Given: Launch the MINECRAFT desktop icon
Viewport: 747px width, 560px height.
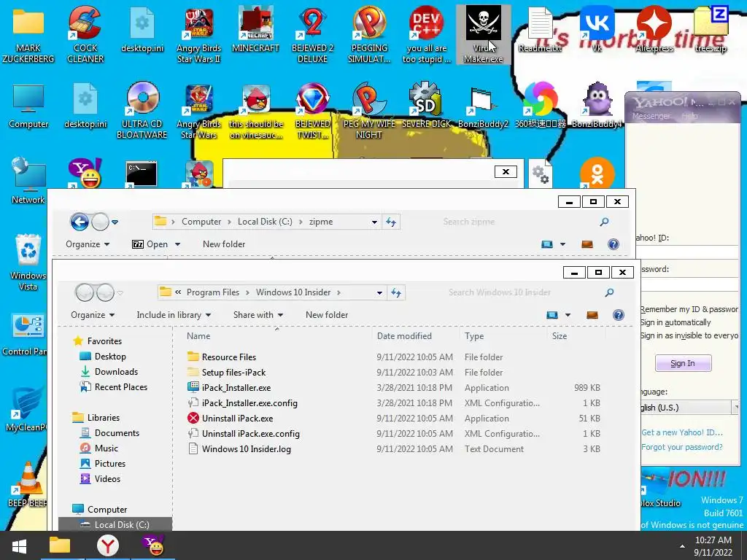Looking at the screenshot, I should (255, 29).
